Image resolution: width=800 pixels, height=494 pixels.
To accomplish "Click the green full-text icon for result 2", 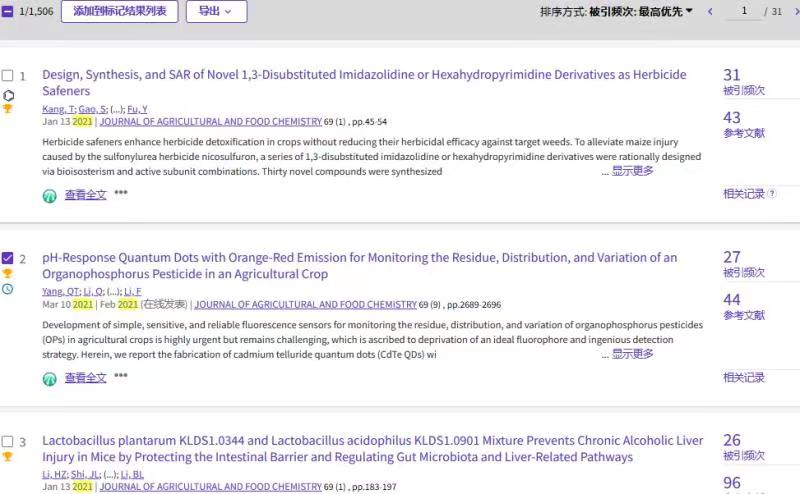I will (49, 378).
